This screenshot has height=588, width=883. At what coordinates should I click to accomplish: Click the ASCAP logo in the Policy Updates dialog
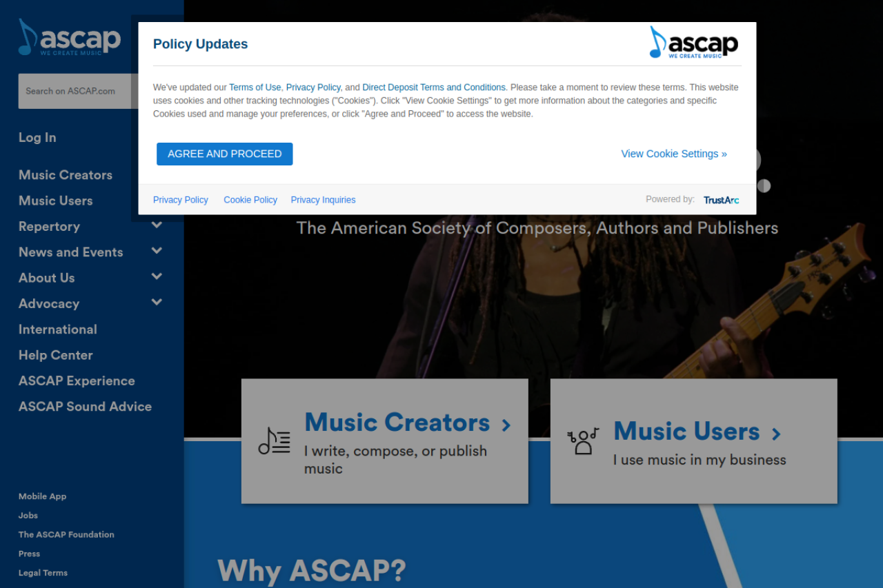(693, 43)
